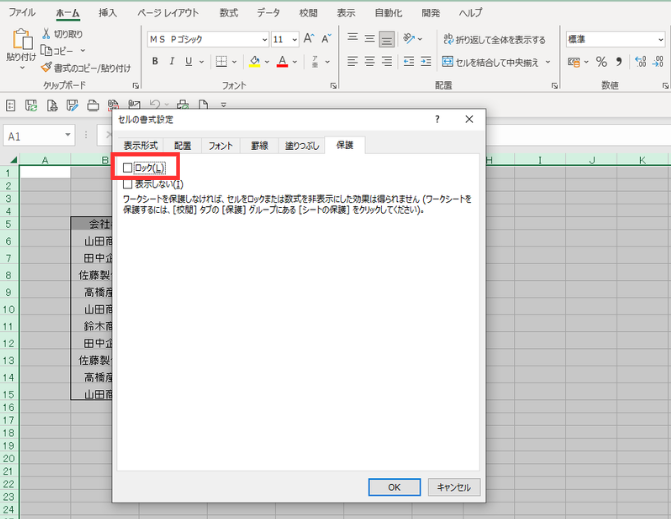Switch to the ページ レイアウト ribbon tab

168,12
